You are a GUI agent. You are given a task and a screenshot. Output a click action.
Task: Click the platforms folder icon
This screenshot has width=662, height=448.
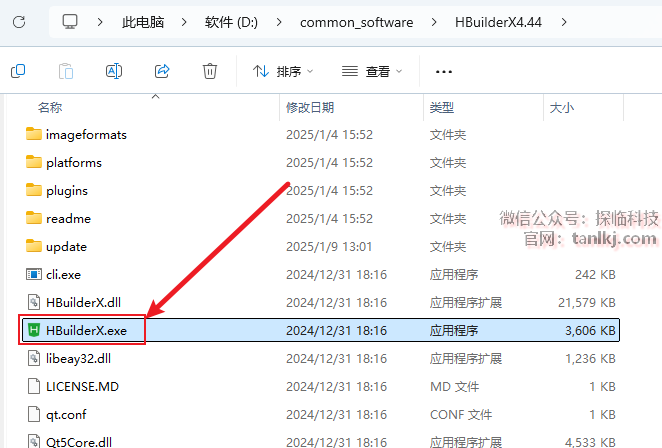(x=34, y=162)
